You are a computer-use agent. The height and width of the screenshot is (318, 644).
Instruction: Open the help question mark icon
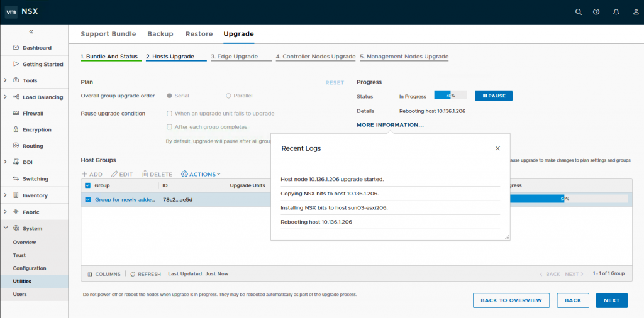click(x=596, y=12)
